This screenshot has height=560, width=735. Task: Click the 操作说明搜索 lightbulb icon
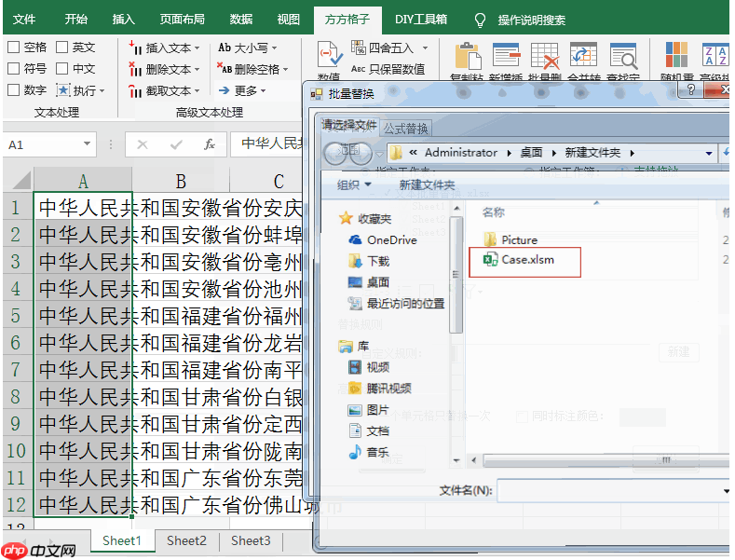click(480, 20)
